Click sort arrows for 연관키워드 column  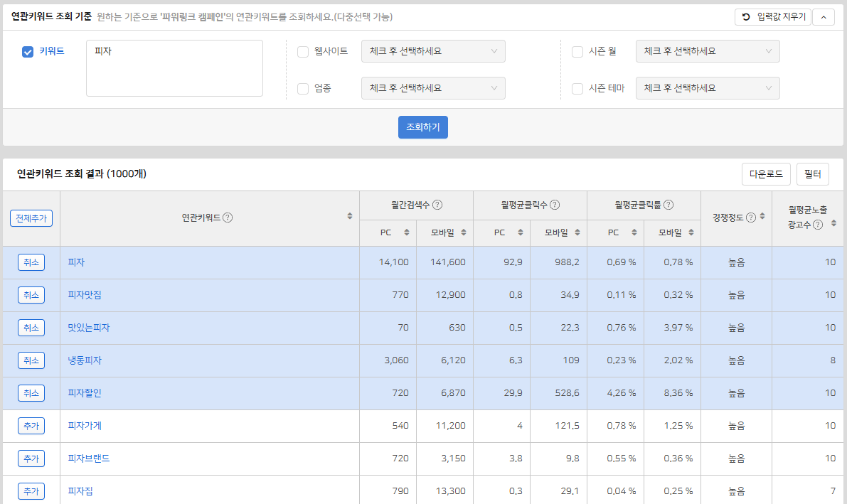point(349,216)
